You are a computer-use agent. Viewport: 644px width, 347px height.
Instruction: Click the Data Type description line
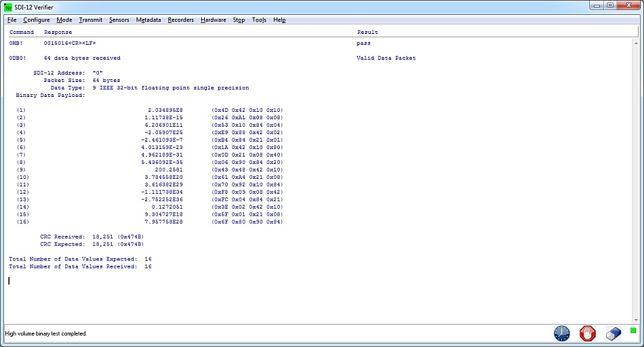[150, 88]
